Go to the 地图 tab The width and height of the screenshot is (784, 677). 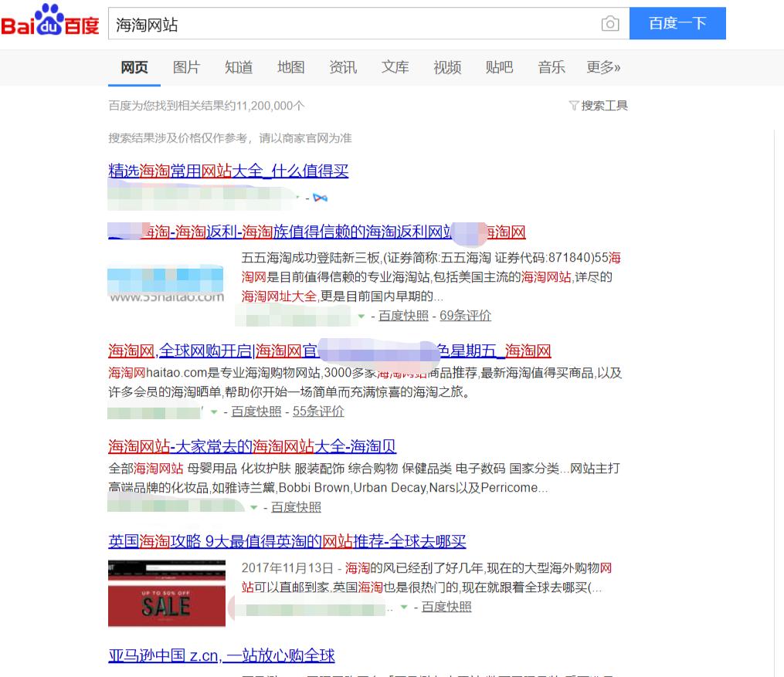tap(291, 67)
